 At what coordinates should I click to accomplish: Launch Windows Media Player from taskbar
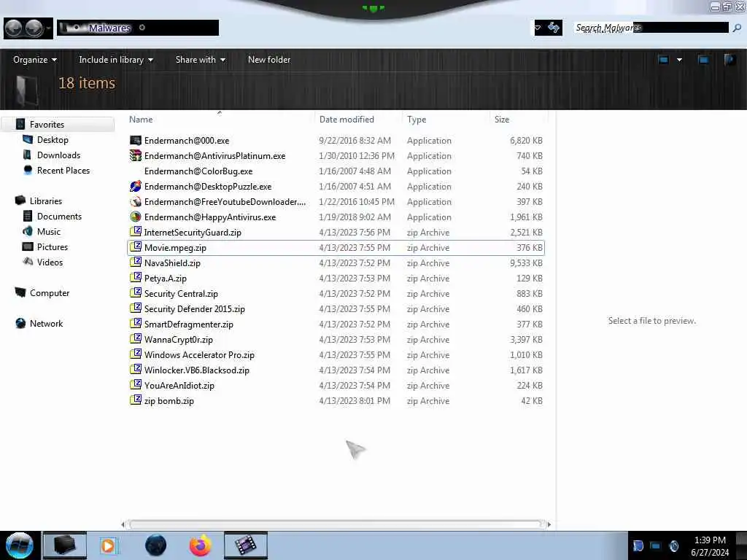pos(108,545)
